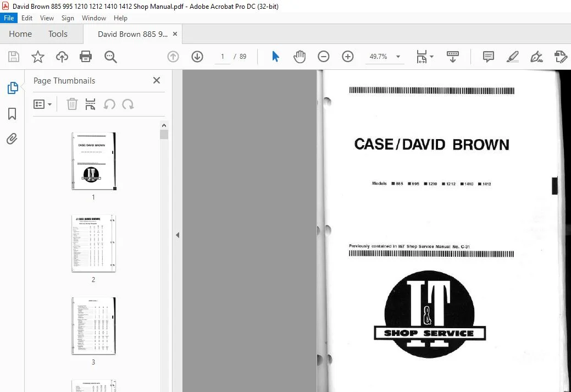Open the thumbnails options dropdown
Screen dimensions: 571x392
point(43,104)
